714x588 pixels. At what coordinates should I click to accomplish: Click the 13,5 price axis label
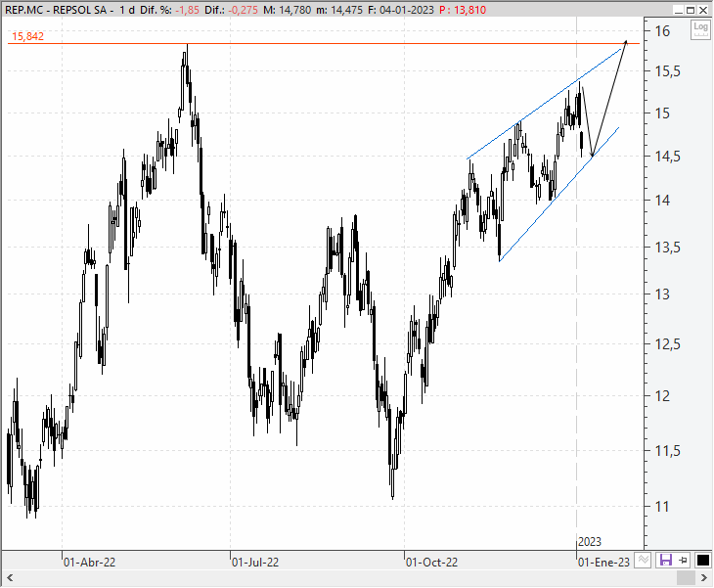(668, 248)
